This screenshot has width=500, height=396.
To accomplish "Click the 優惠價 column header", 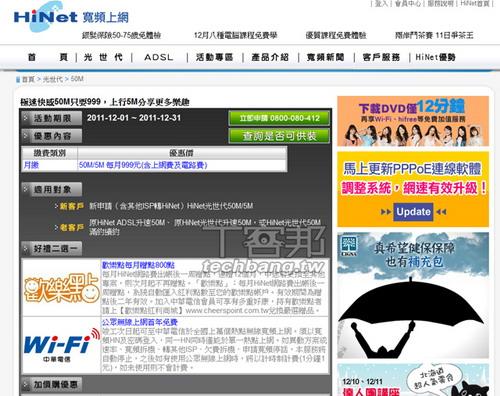I will 181,153.
